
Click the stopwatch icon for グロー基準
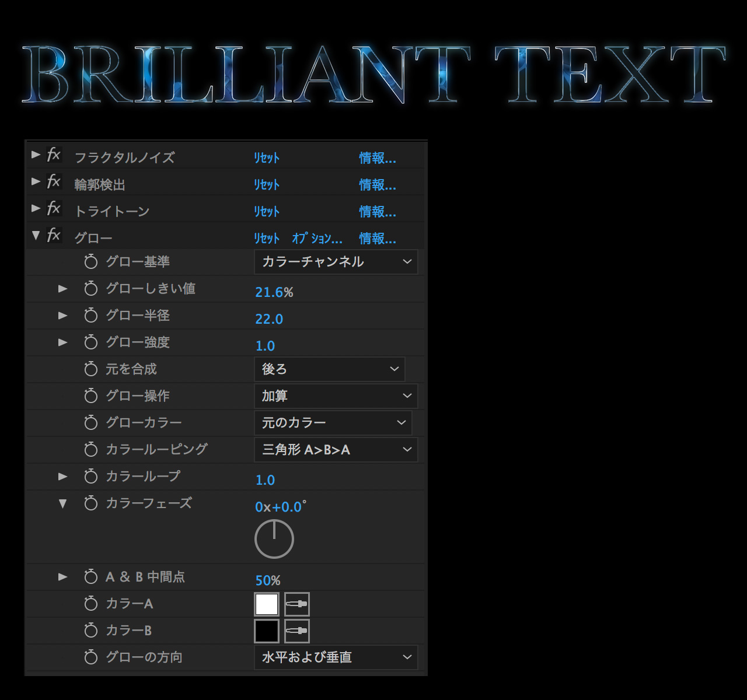[90, 262]
